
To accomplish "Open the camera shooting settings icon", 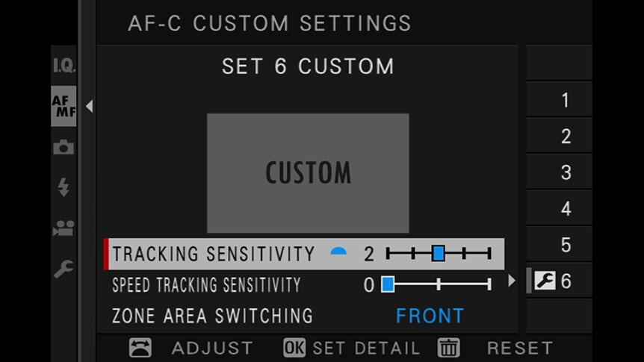I will (64, 147).
